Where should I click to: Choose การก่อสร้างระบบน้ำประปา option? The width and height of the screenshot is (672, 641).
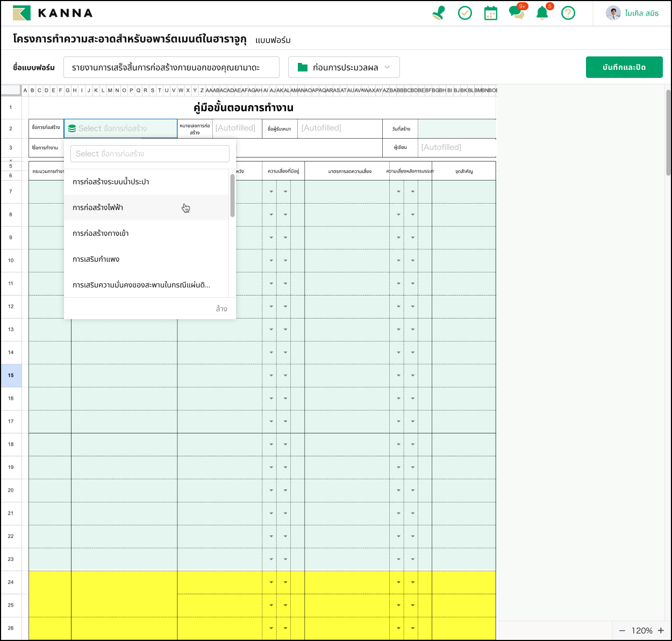point(111,182)
